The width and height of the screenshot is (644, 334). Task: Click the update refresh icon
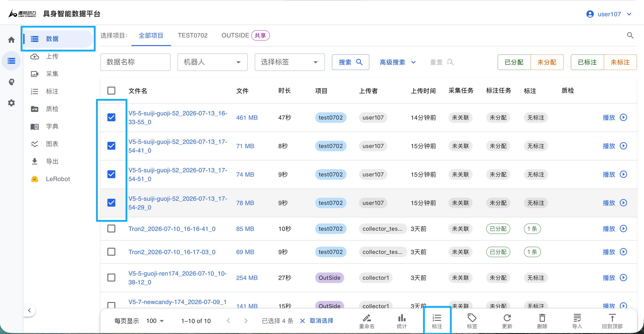[507, 318]
